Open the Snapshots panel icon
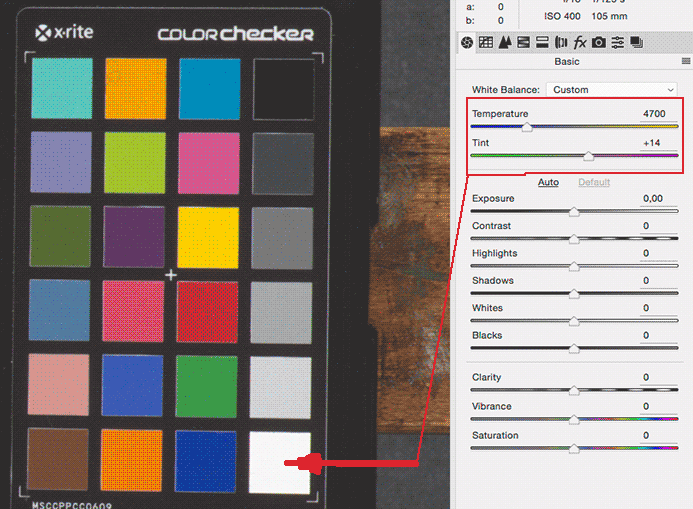The image size is (693, 509). [x=636, y=42]
